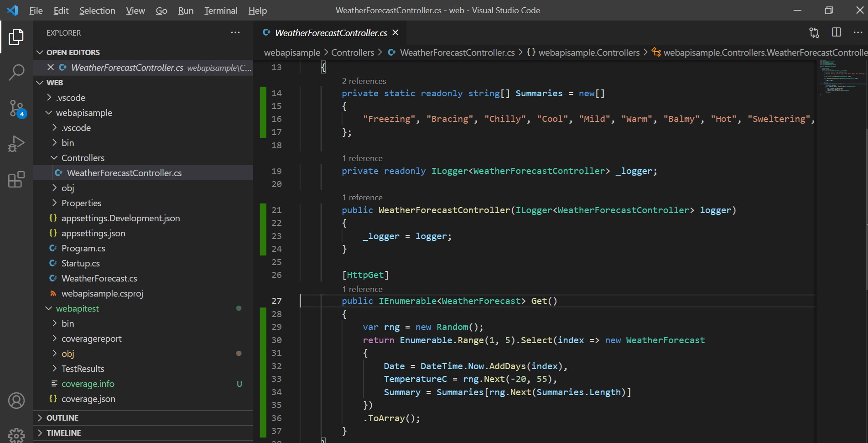
Task: Open the Extensions view icon
Action: tap(16, 179)
